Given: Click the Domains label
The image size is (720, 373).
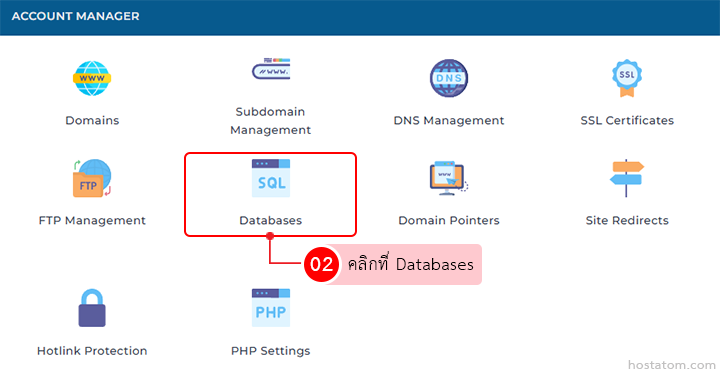Looking at the screenshot, I should tap(92, 121).
